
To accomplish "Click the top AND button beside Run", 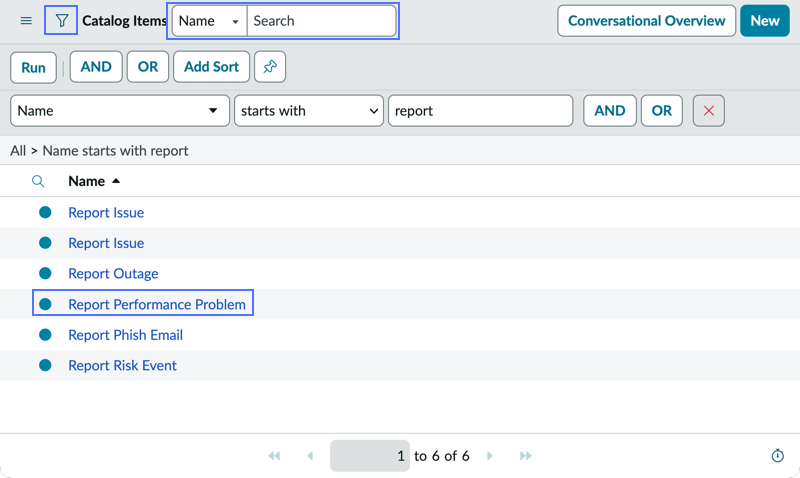I will (x=96, y=66).
